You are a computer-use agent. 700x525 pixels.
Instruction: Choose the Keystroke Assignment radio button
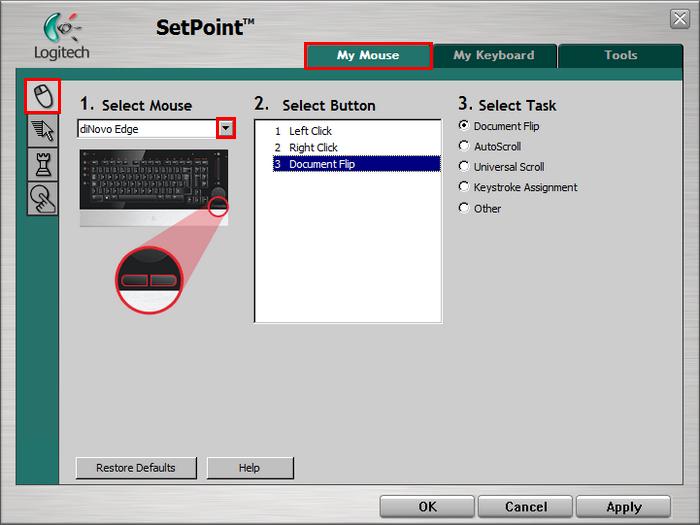[464, 186]
